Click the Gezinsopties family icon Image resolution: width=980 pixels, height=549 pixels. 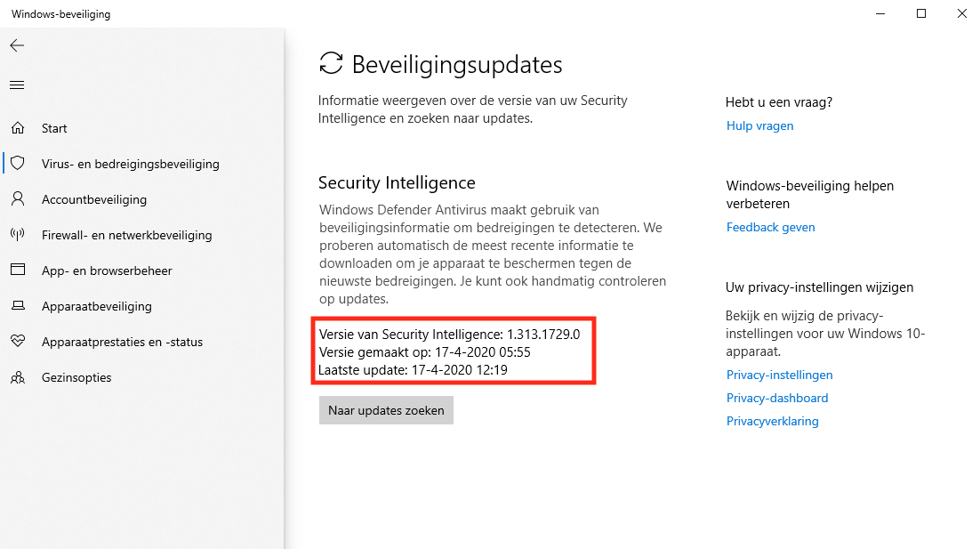pos(17,377)
